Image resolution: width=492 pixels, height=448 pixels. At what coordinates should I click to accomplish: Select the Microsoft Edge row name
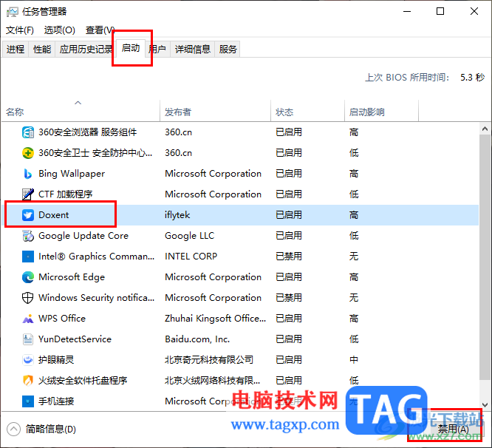pyautogui.click(x=72, y=277)
